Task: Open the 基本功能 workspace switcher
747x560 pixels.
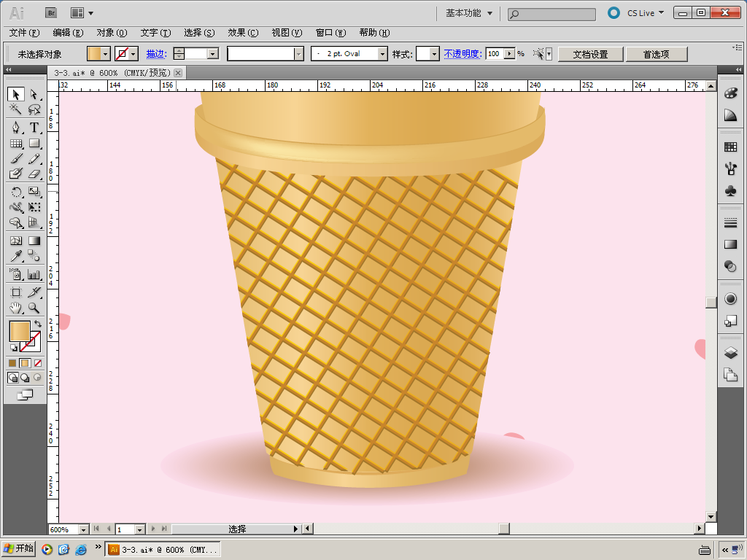Action: [469, 13]
